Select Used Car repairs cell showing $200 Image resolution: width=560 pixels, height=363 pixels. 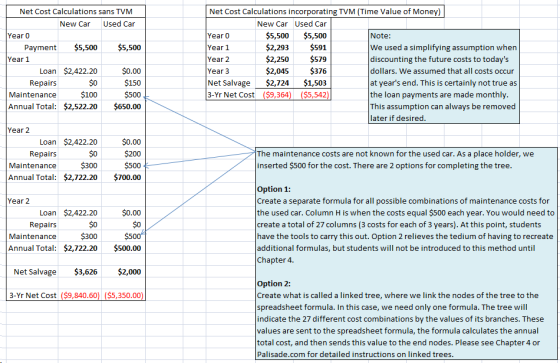coord(132,154)
